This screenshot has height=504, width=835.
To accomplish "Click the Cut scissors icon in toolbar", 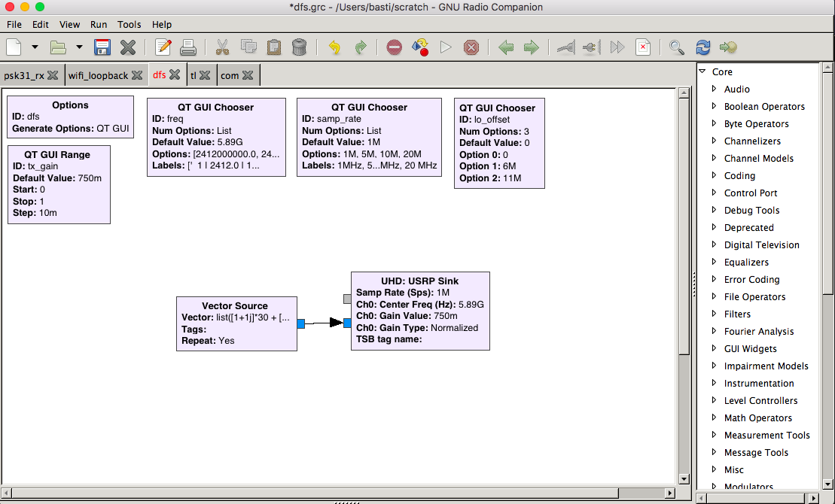I will pyautogui.click(x=222, y=47).
